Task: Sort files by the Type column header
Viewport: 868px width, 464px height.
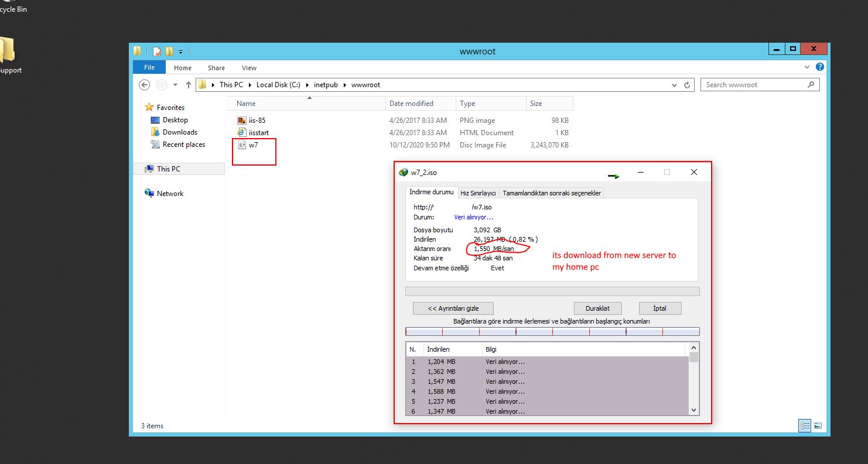Action: coord(491,104)
